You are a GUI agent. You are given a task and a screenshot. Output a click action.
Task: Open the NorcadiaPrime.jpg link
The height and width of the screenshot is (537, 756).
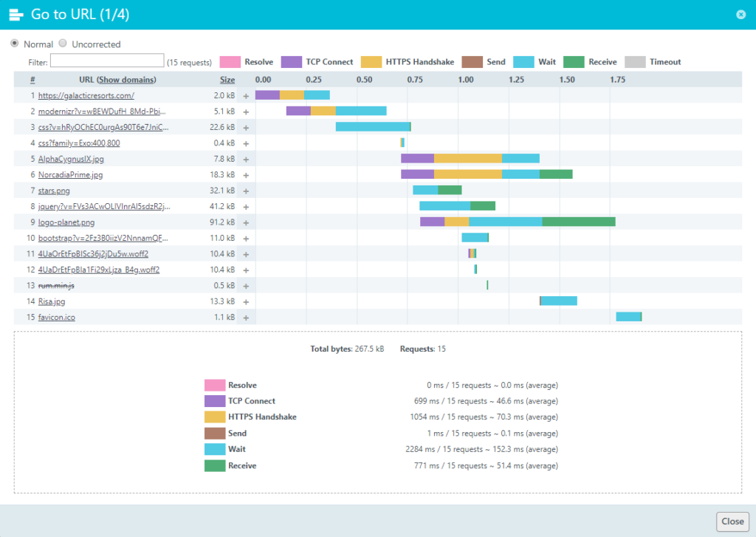tap(70, 174)
